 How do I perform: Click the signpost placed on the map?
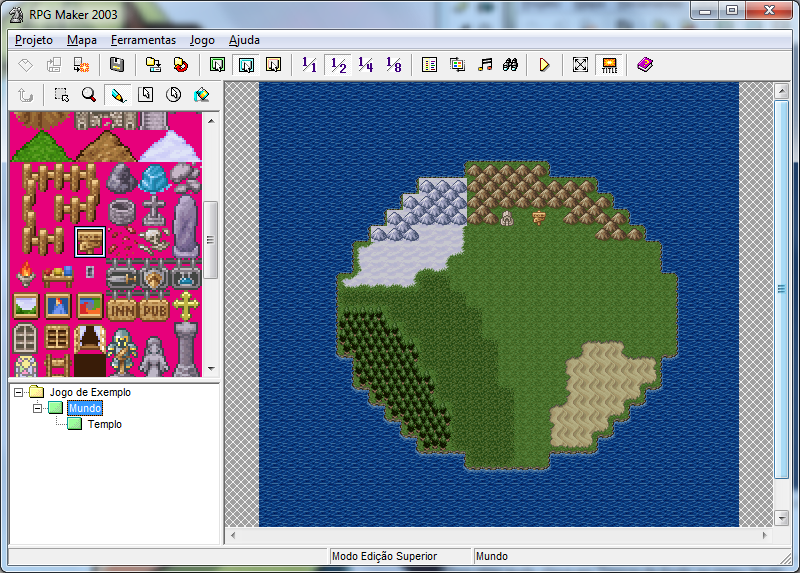(539, 218)
